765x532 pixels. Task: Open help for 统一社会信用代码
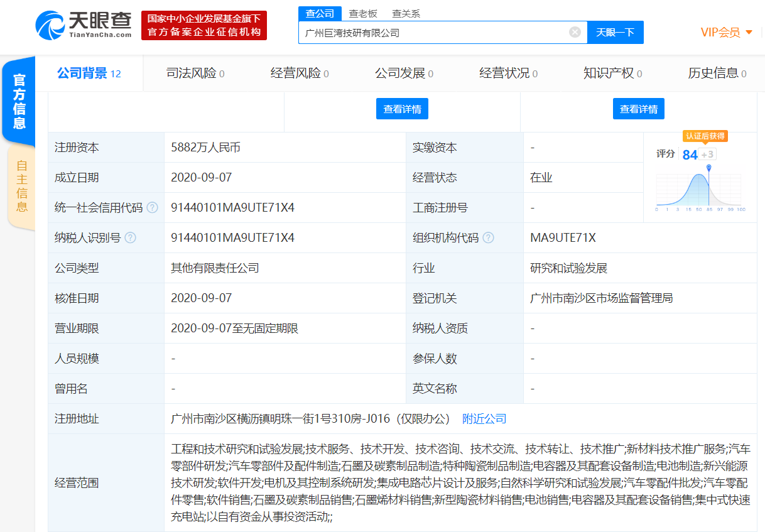click(x=152, y=208)
